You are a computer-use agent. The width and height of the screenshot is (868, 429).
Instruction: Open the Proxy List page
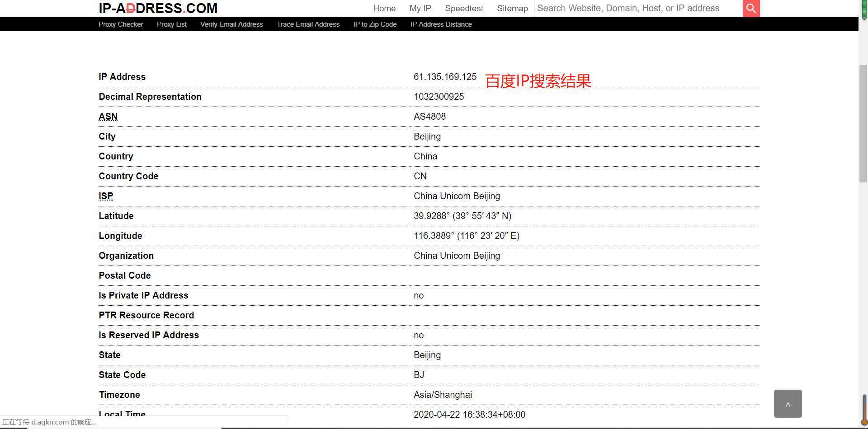click(172, 24)
